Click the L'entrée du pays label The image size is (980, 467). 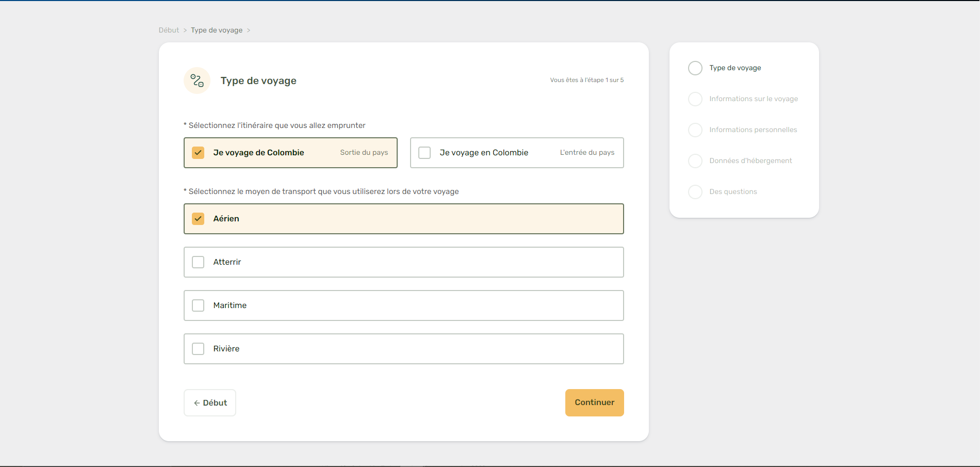tap(587, 152)
